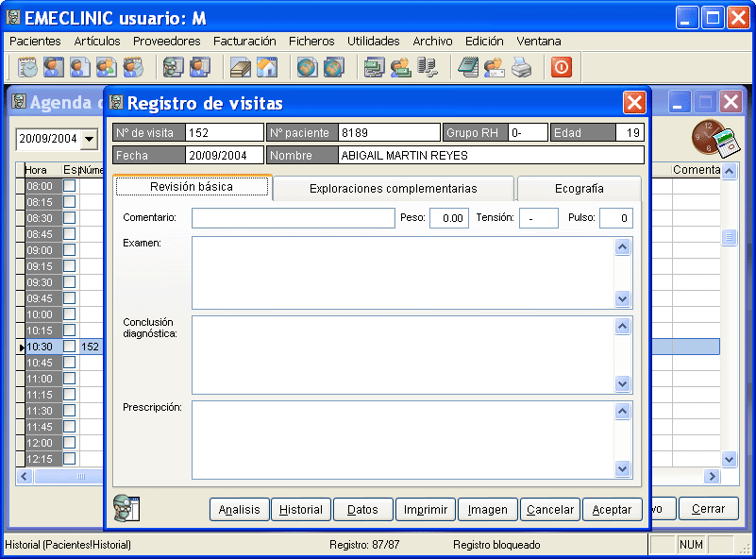Select the globe on document toolbar icon
Screen dimensions: 756x559
point(307,67)
